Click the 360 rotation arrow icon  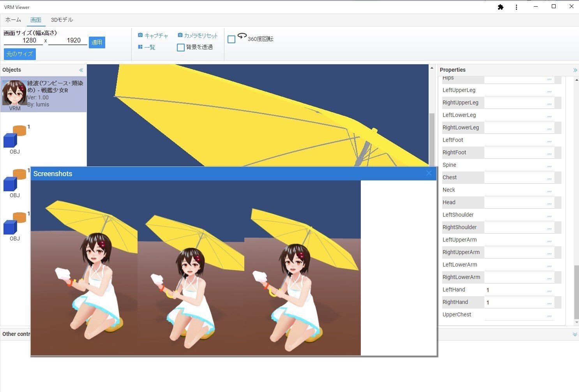(242, 36)
